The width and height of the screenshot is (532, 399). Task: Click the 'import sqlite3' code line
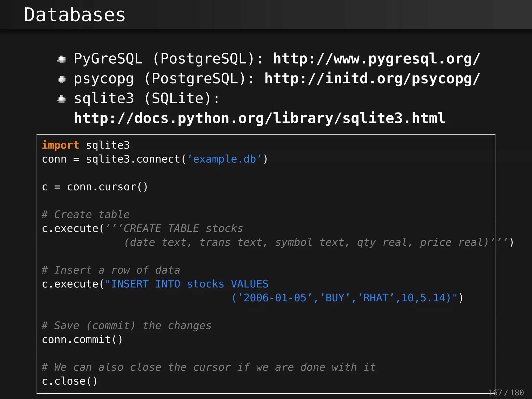86,145
